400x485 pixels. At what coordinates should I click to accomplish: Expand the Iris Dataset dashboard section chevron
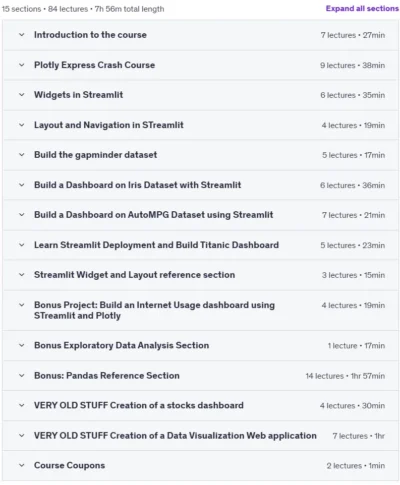(22, 185)
